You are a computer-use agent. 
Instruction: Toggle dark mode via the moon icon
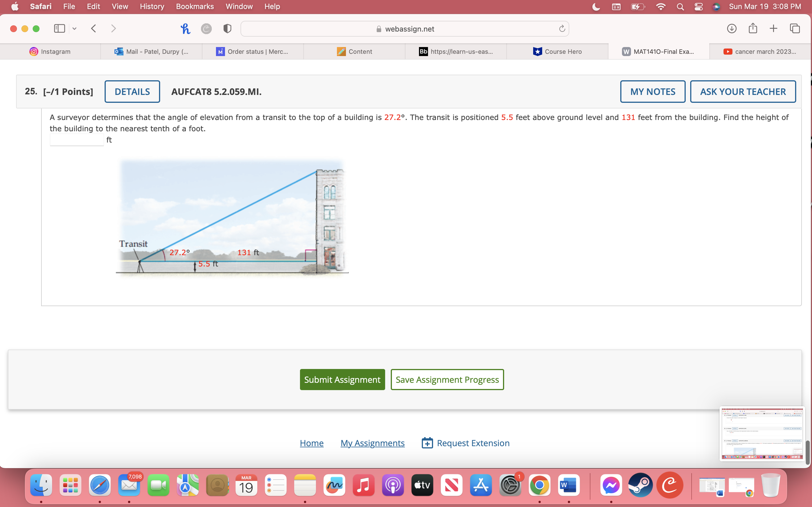(x=596, y=6)
